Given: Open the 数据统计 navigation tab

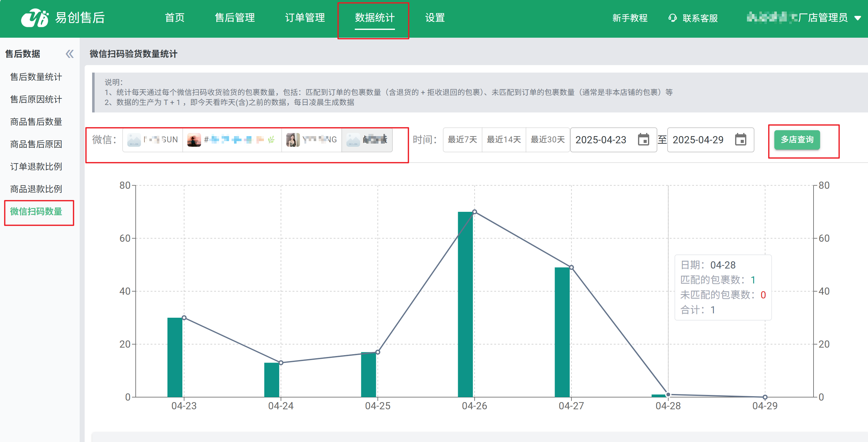Looking at the screenshot, I should [x=374, y=18].
